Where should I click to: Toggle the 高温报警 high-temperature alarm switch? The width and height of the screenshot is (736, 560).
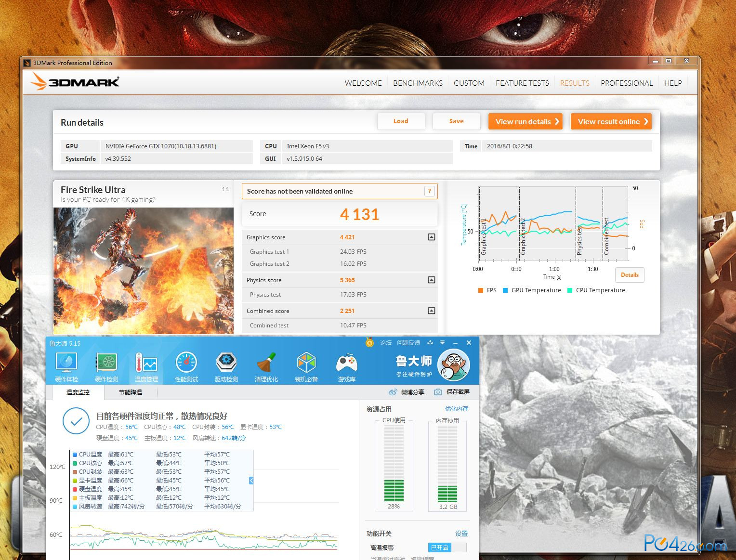447,547
